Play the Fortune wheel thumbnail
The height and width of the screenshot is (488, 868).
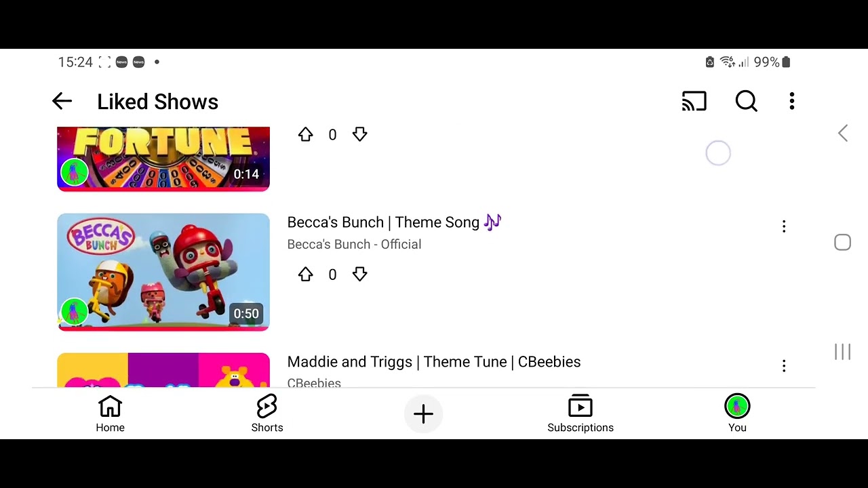click(163, 159)
